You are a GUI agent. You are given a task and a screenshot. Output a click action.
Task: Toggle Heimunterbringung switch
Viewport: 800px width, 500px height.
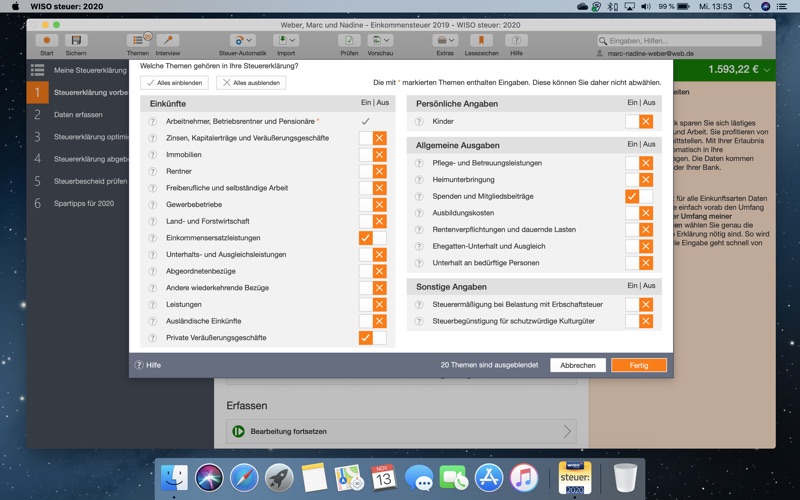(639, 180)
